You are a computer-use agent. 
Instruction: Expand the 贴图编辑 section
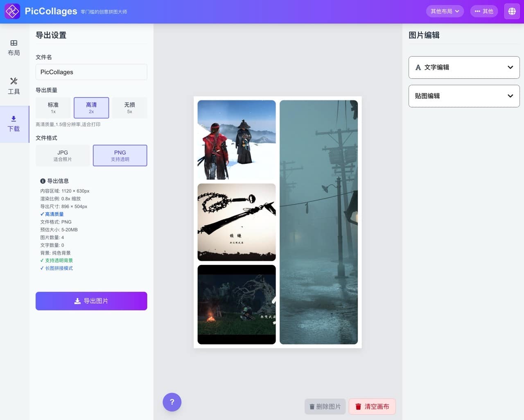click(464, 96)
